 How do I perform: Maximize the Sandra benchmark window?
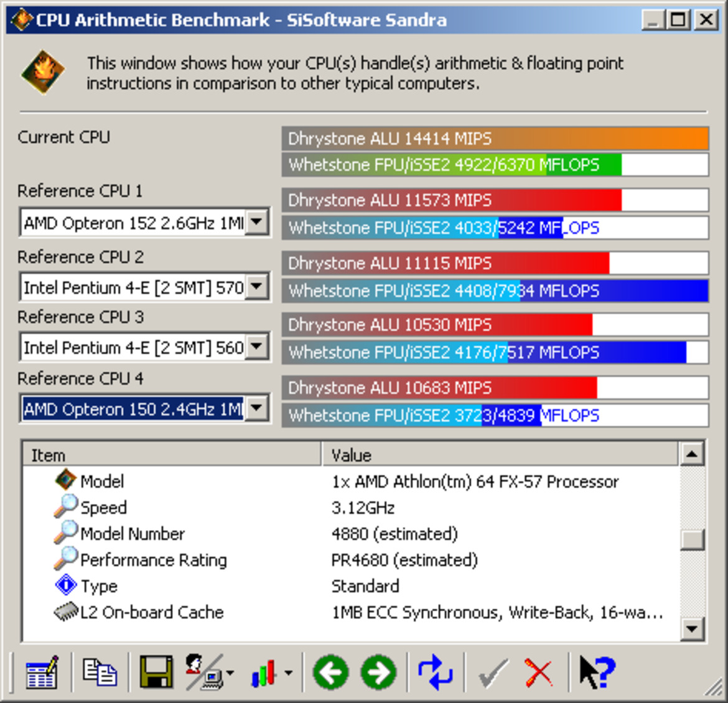[x=678, y=20]
